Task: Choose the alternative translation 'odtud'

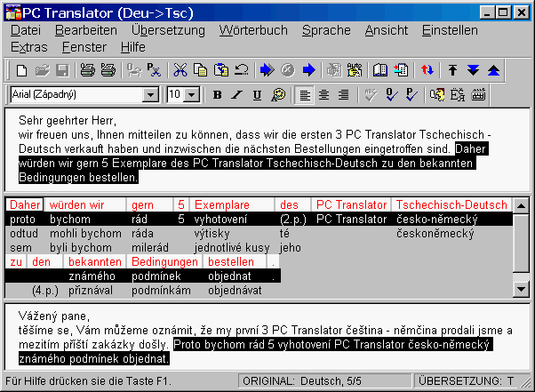Action: point(24,234)
